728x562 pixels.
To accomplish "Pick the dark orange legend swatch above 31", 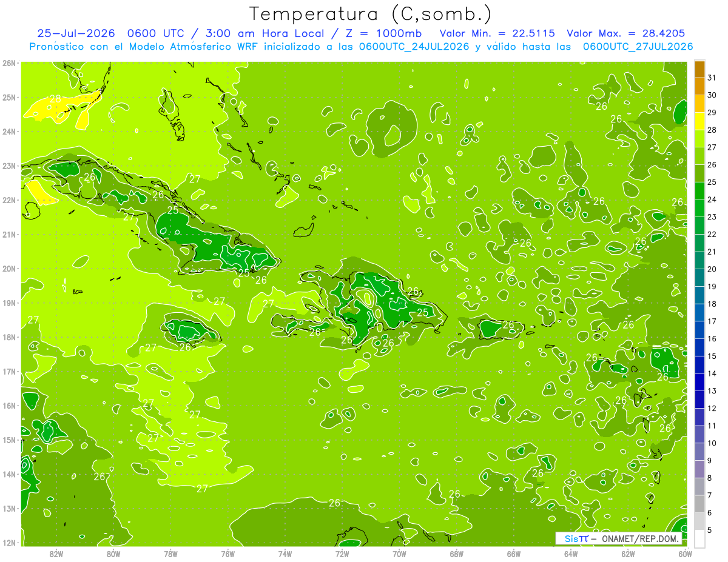I will (700, 69).
